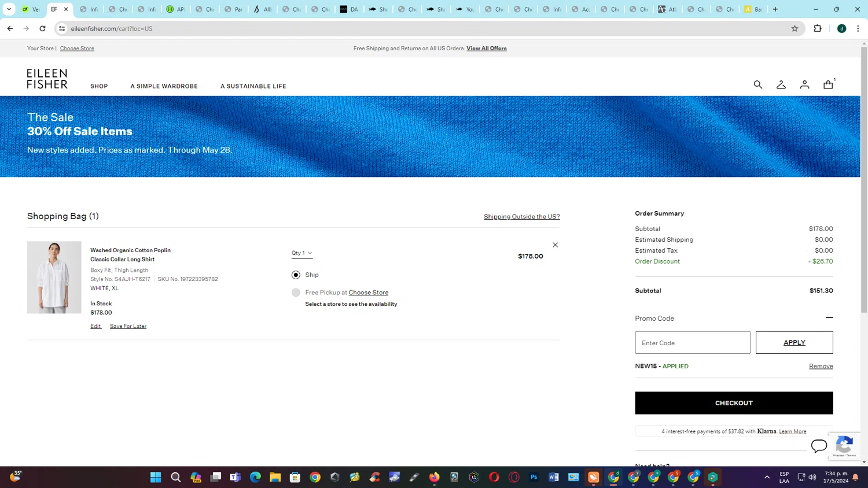Click the site info icon in address bar
This screenshot has height=488, width=868.
coord(62,28)
